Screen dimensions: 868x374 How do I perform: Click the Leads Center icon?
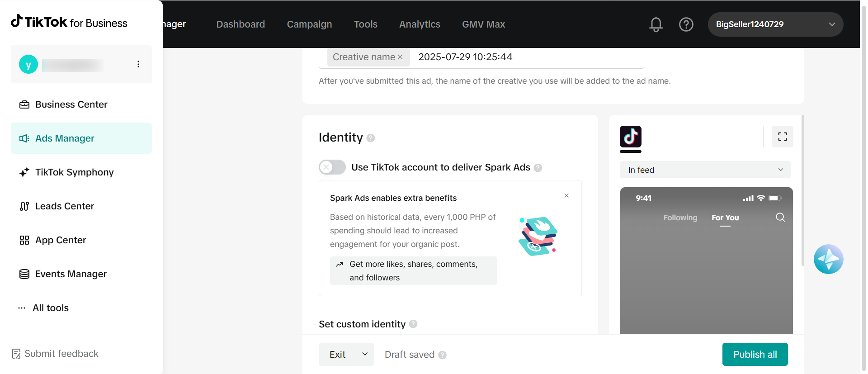pos(24,206)
